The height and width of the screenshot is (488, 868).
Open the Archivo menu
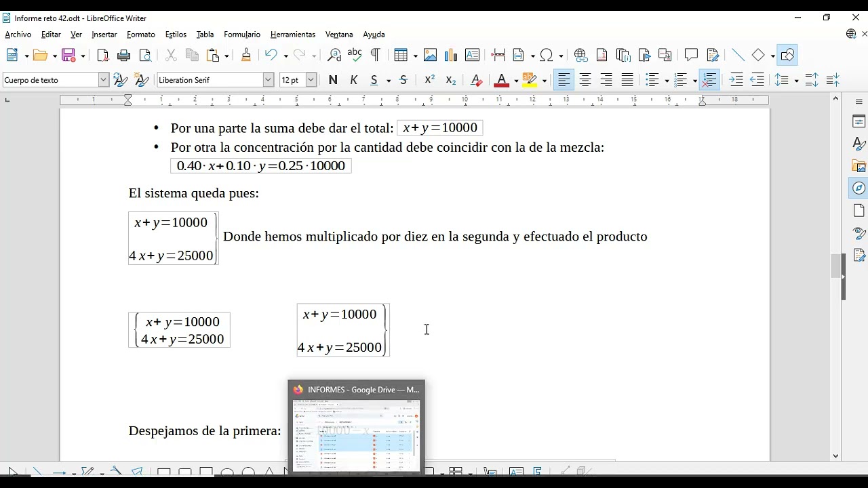pyautogui.click(x=18, y=35)
